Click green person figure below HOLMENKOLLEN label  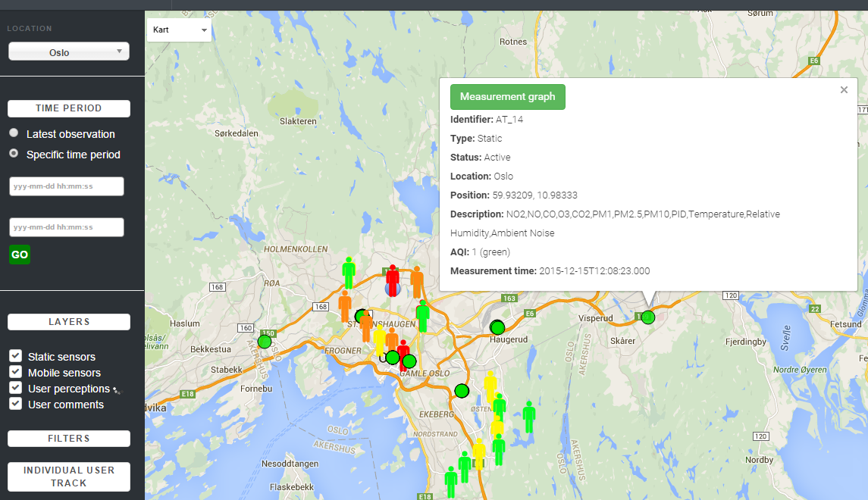(348, 273)
